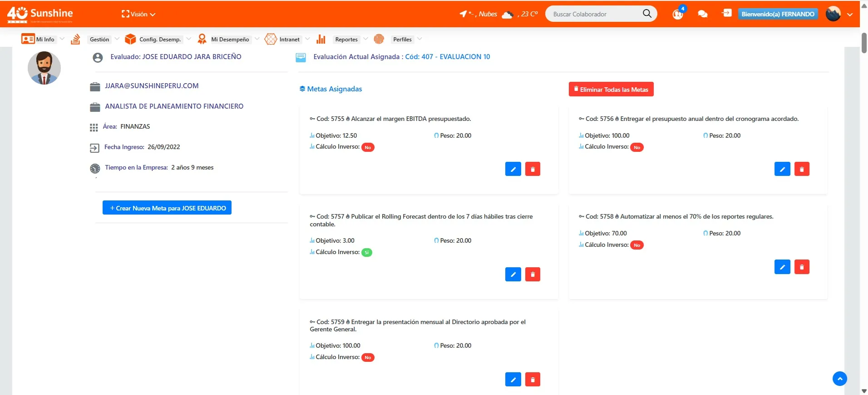Open the chat messages icon

click(702, 14)
